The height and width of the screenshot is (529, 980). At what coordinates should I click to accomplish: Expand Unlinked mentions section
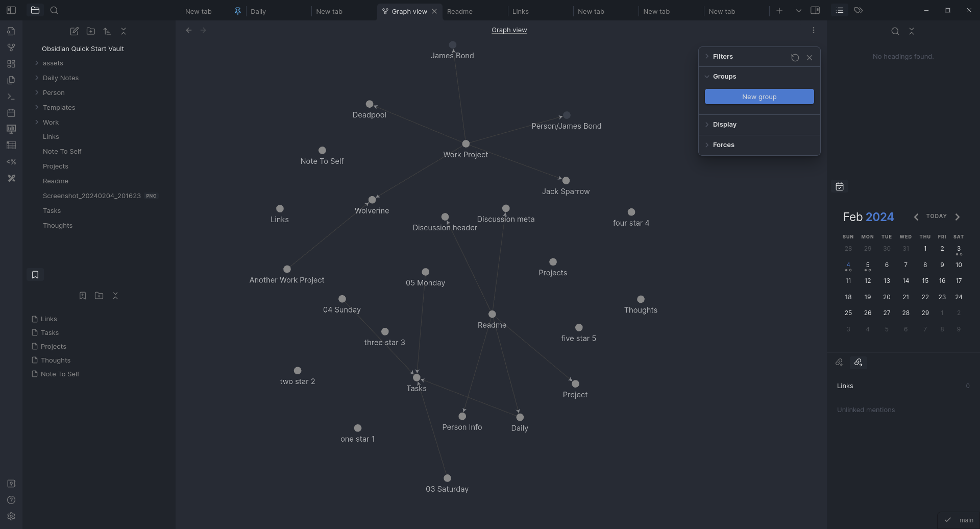[x=866, y=410]
